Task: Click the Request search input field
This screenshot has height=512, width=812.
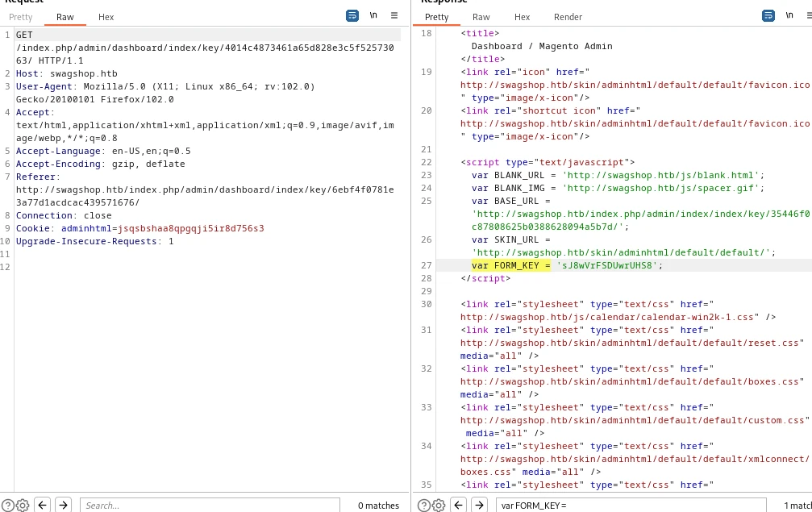Action: (210, 506)
